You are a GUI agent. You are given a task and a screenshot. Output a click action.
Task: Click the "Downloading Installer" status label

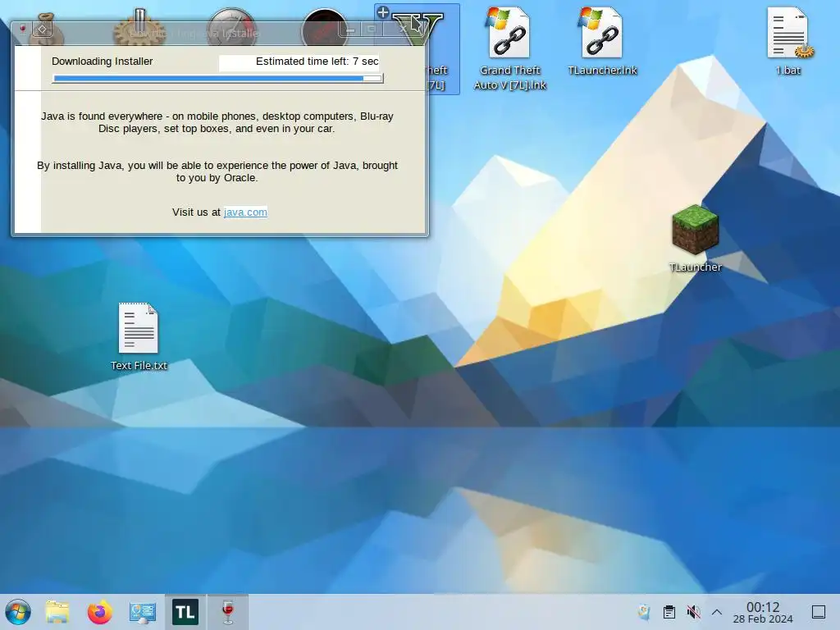click(103, 62)
